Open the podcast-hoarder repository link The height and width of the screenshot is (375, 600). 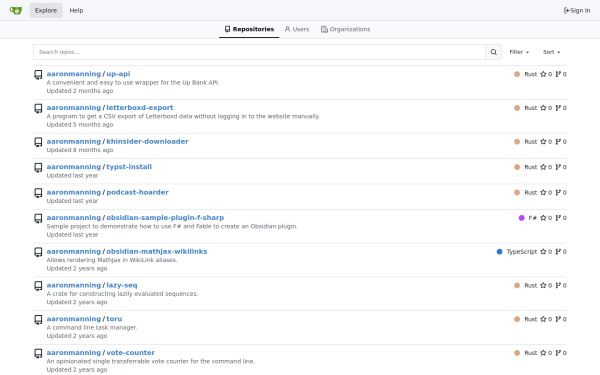[137, 192]
